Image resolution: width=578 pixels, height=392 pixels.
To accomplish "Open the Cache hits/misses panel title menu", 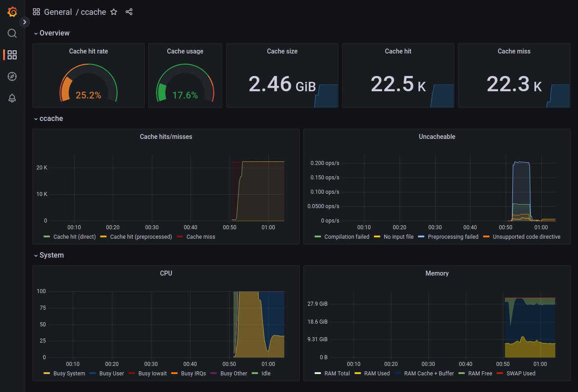I will pos(166,137).
